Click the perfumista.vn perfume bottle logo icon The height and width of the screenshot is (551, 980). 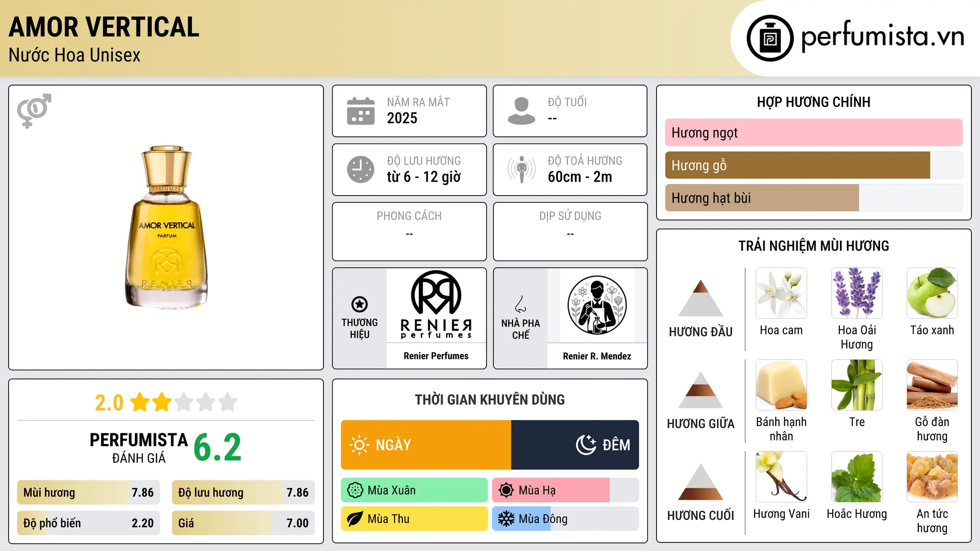pyautogui.click(x=770, y=38)
